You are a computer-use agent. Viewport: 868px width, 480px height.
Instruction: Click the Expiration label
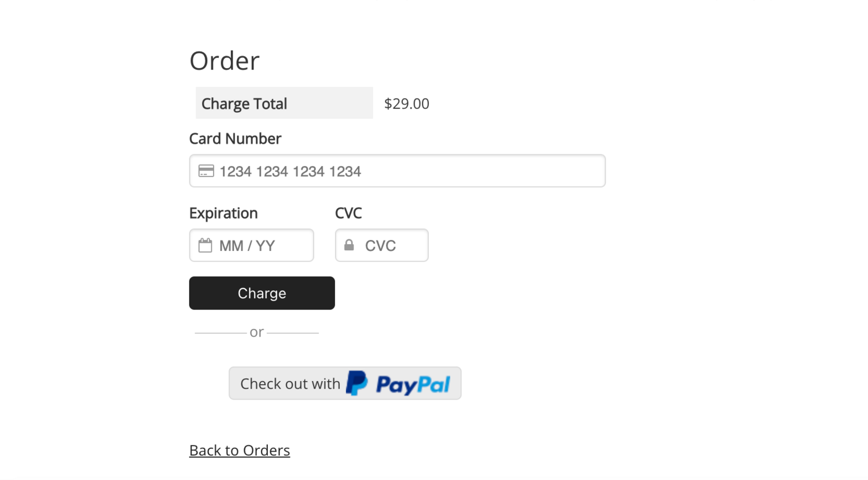coord(223,213)
